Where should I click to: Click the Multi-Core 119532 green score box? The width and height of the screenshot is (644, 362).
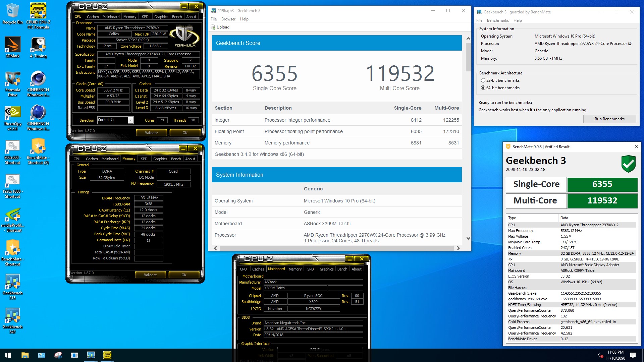pos(602,200)
